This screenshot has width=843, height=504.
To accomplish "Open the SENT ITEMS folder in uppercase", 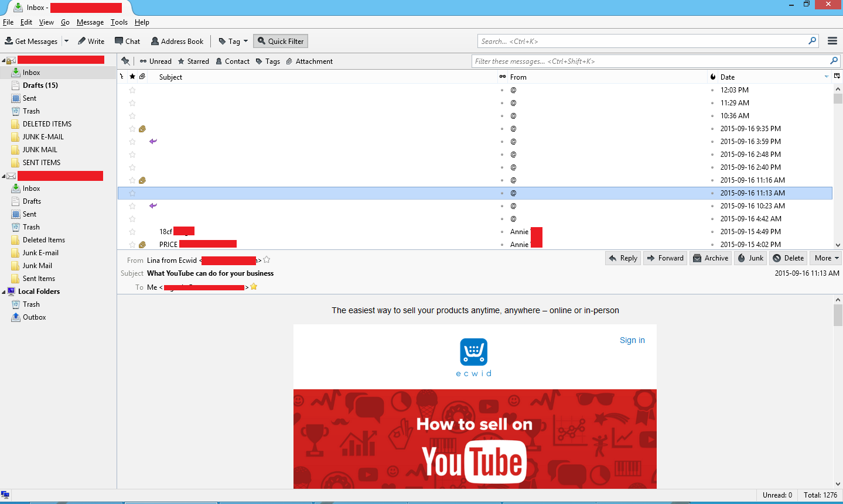I will [42, 163].
